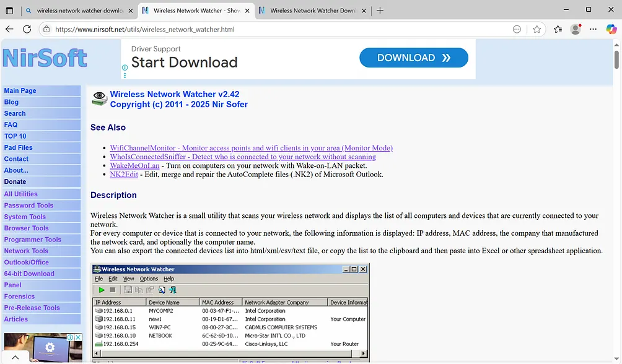Open View menu in app screenshot
This screenshot has height=364, width=622.
pos(128,279)
